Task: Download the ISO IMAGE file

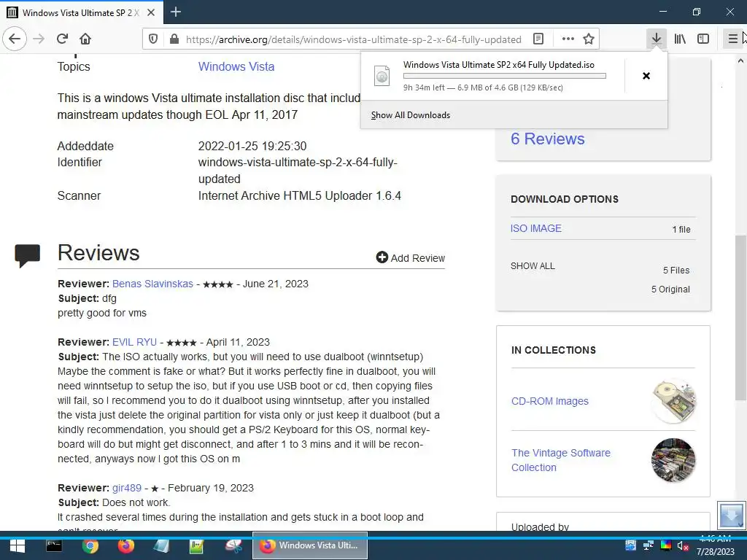Action: (x=536, y=228)
